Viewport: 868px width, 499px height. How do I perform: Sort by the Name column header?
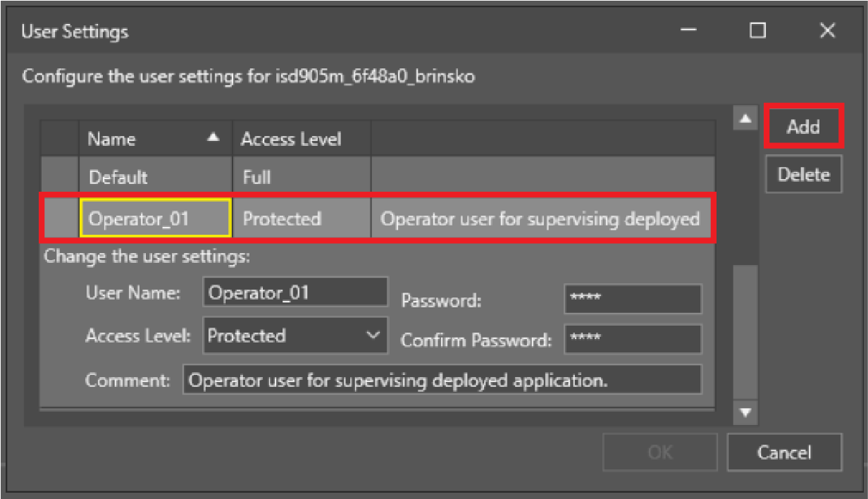pos(141,139)
